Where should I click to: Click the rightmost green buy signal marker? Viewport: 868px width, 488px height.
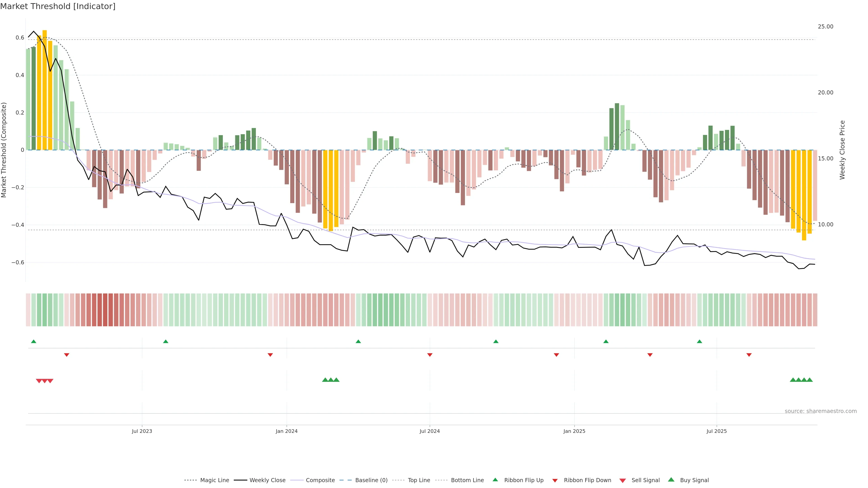point(810,380)
